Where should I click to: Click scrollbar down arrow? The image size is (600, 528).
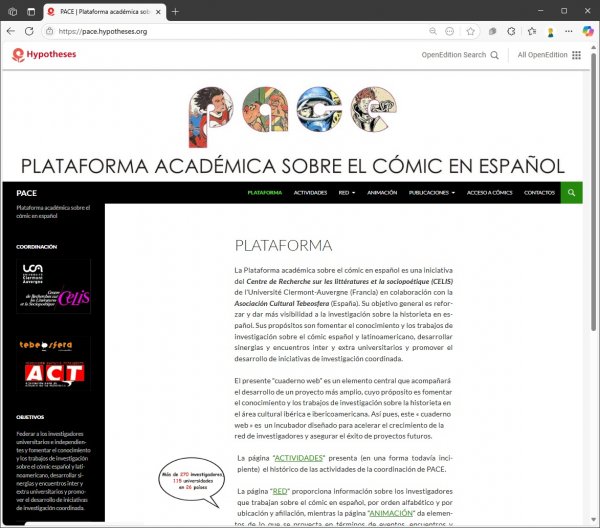593,520
